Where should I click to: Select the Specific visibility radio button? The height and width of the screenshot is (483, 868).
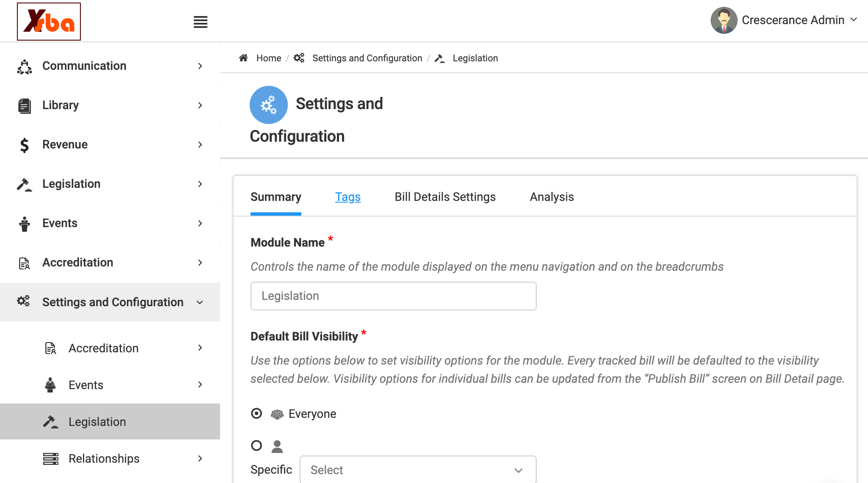click(x=256, y=445)
